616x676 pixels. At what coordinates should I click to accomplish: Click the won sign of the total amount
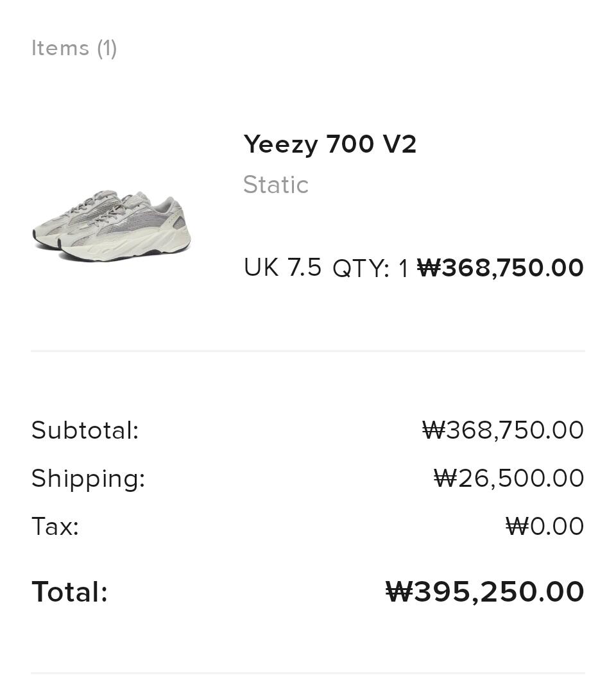tap(398, 592)
